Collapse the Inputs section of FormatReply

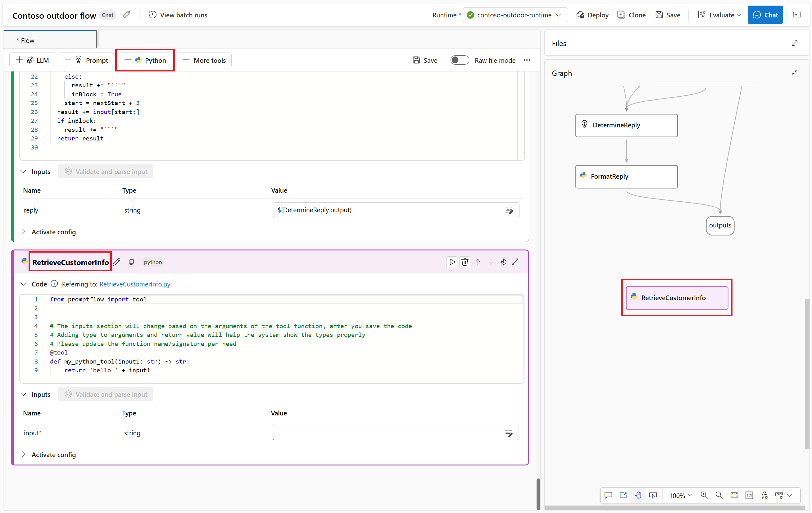click(x=23, y=172)
